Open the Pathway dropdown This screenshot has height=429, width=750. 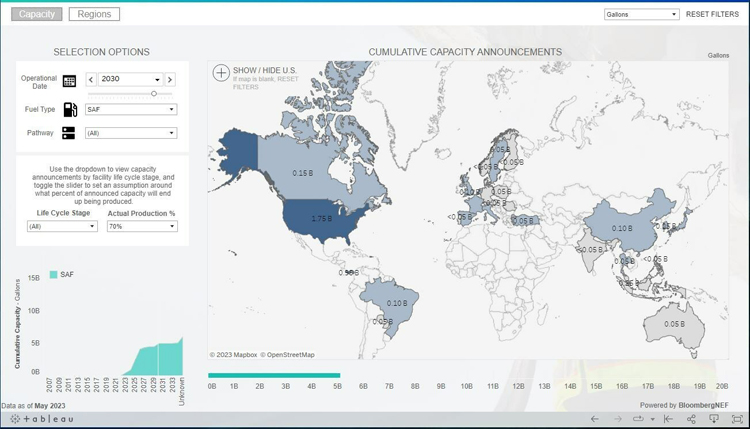pyautogui.click(x=130, y=133)
